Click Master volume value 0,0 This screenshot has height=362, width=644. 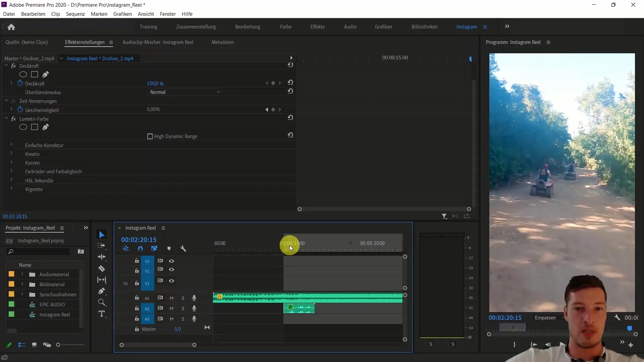177,329
